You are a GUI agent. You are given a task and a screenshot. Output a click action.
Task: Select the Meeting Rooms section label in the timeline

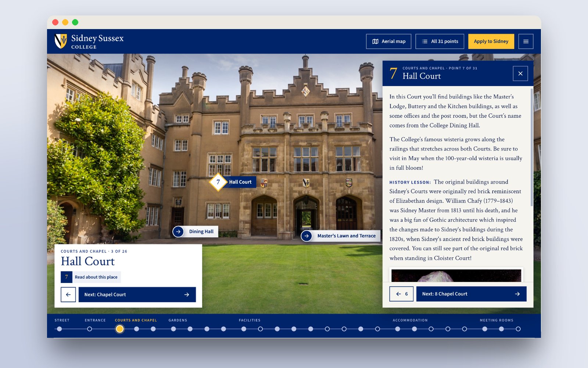pyautogui.click(x=496, y=320)
